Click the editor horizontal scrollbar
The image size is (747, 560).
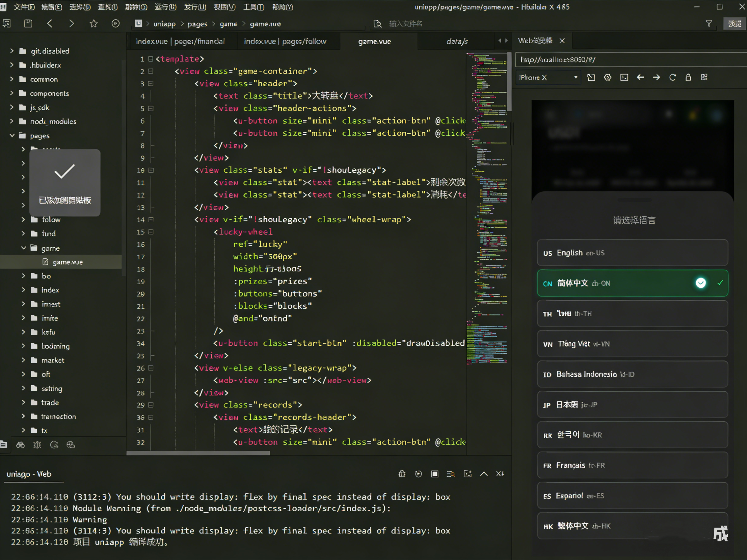pyautogui.click(x=198, y=453)
